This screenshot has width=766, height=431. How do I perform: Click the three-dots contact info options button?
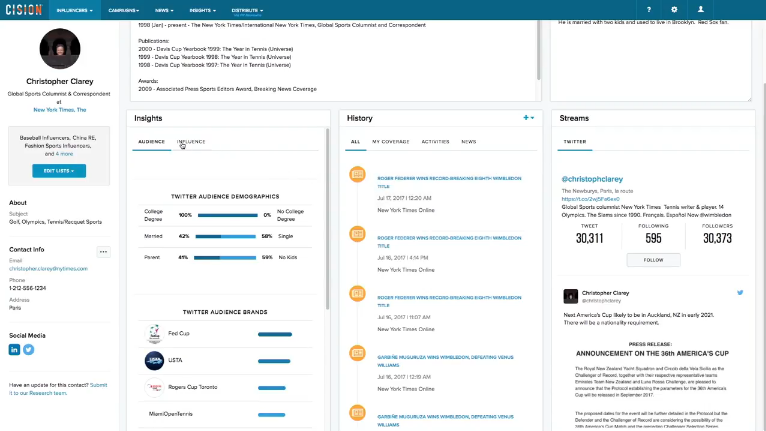103,252
